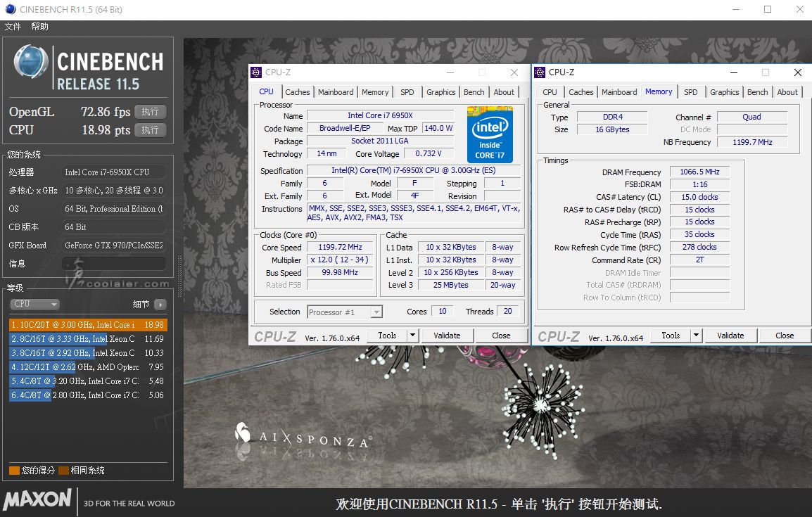Image resolution: width=812 pixels, height=517 pixels.
Task: Run the CPU test with its 执行 button
Action: point(150,130)
